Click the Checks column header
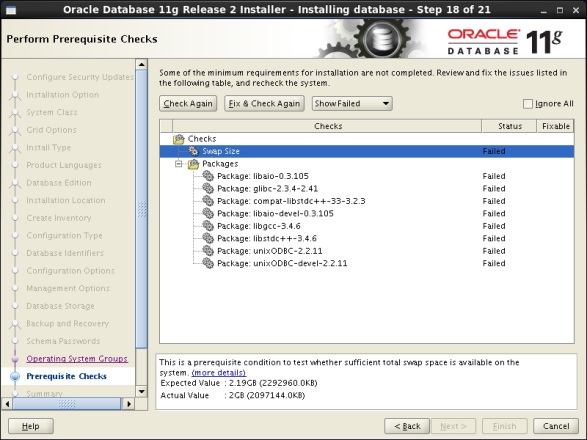This screenshot has width=587, height=440. coord(328,126)
